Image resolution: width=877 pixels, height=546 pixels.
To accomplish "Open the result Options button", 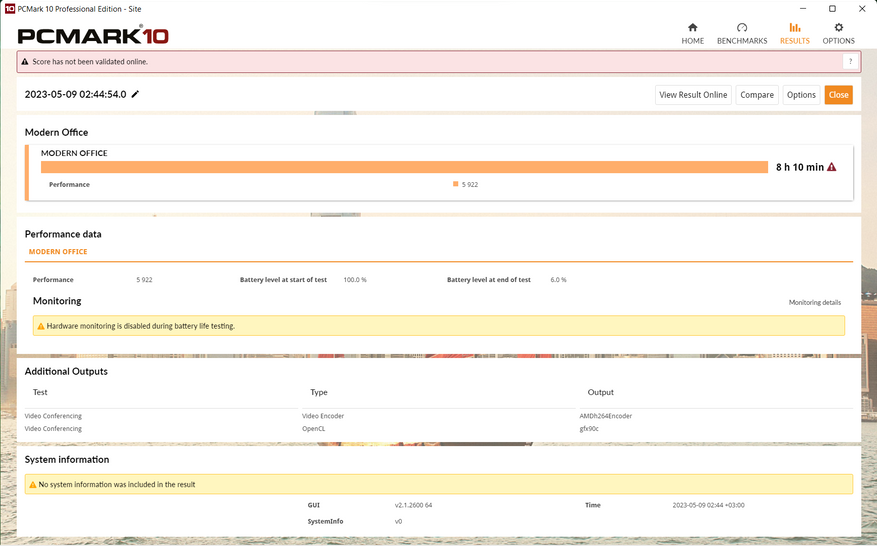I will (801, 95).
